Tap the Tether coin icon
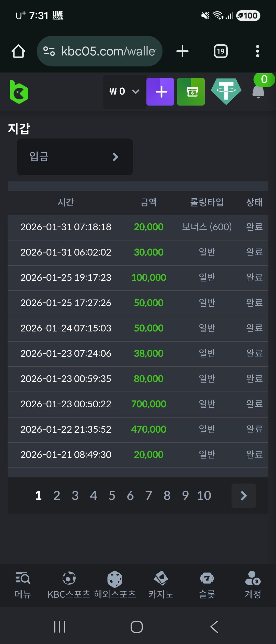The image size is (276, 644). 226,91
